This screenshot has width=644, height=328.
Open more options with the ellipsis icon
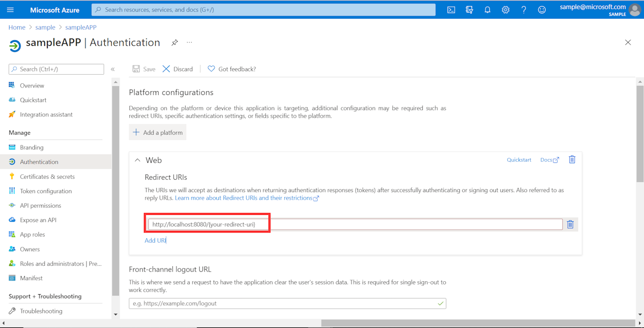[189, 42]
